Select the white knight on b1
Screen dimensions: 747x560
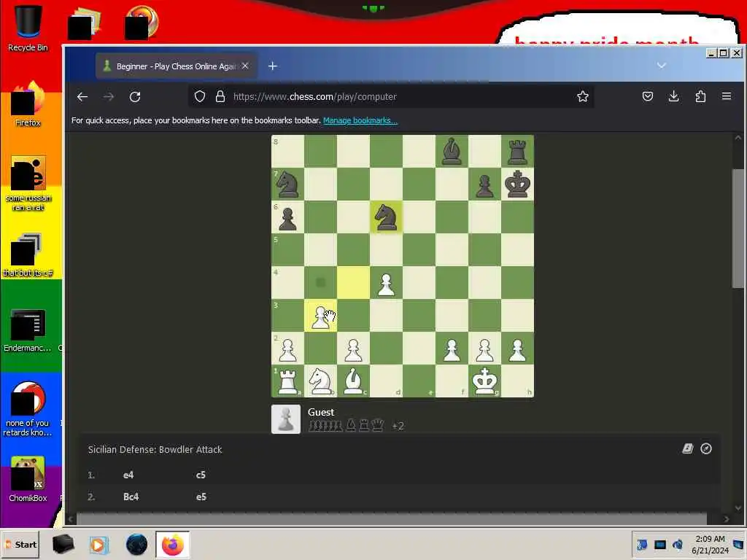pyautogui.click(x=321, y=381)
